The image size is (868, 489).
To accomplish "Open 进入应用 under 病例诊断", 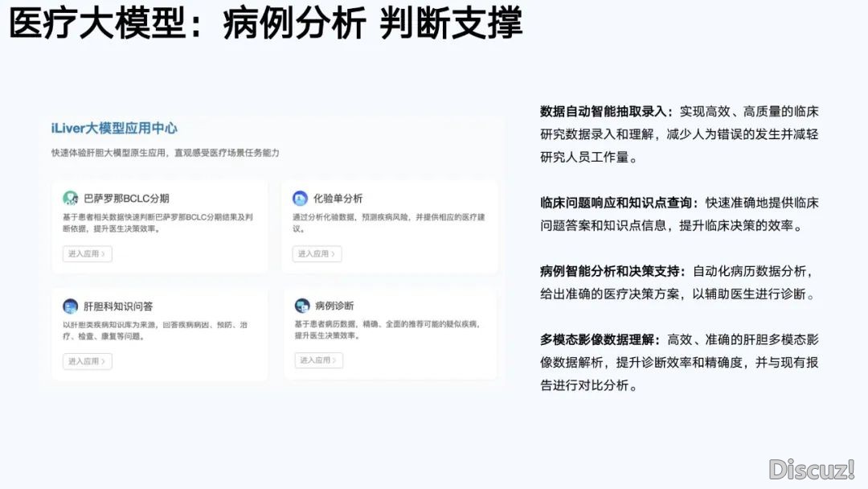I will (319, 360).
